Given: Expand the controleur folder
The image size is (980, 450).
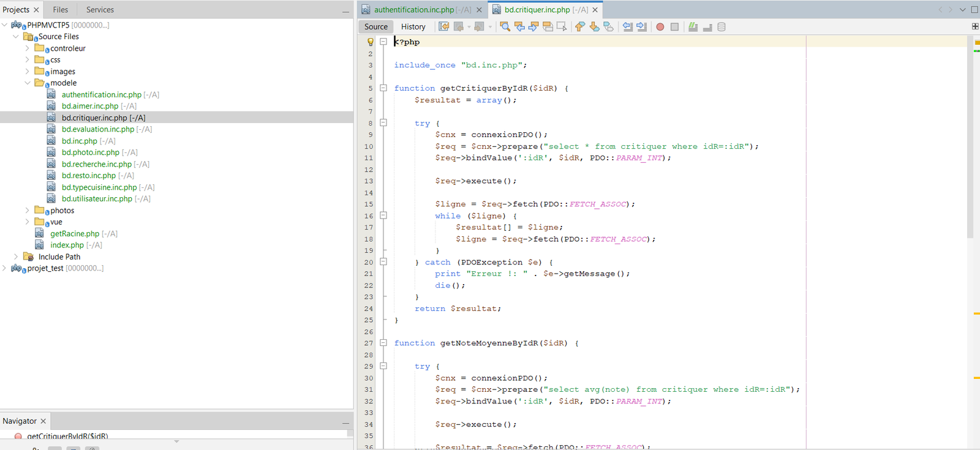Looking at the screenshot, I should [x=27, y=48].
